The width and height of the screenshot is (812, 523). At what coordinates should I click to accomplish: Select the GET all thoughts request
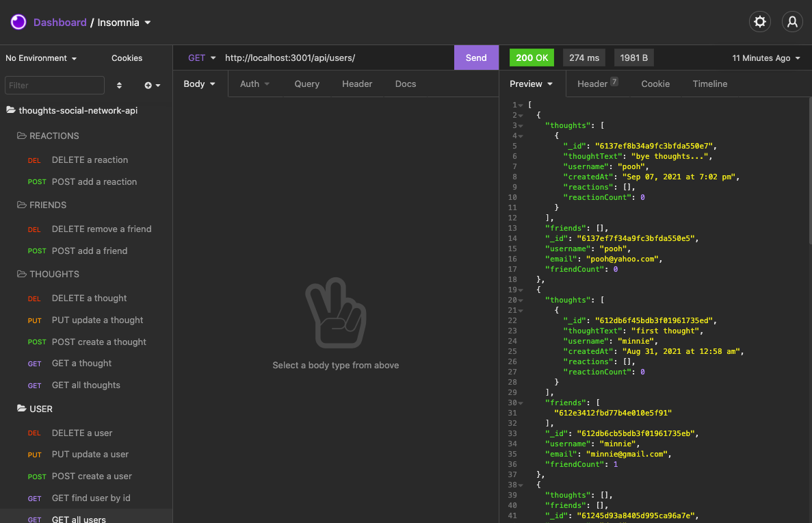click(86, 385)
